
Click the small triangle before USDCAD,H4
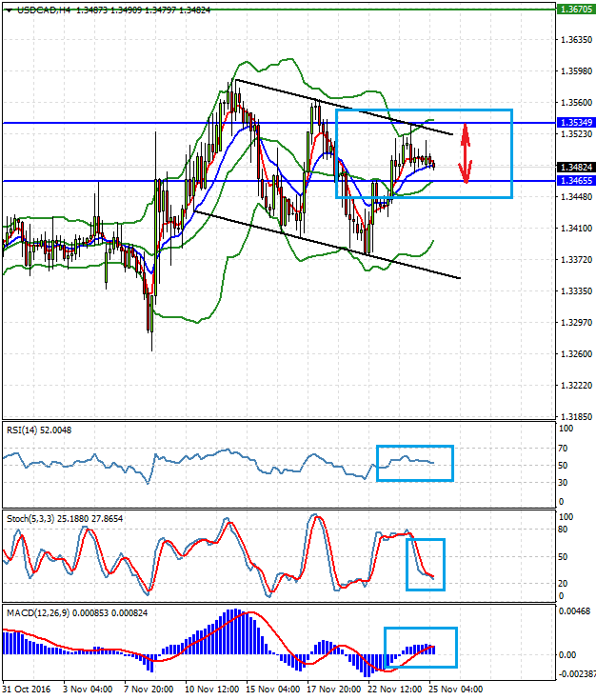click(x=10, y=10)
